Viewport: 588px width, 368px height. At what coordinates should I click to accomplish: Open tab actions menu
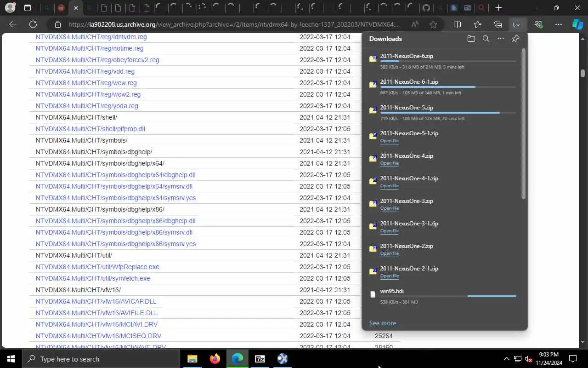(28, 8)
